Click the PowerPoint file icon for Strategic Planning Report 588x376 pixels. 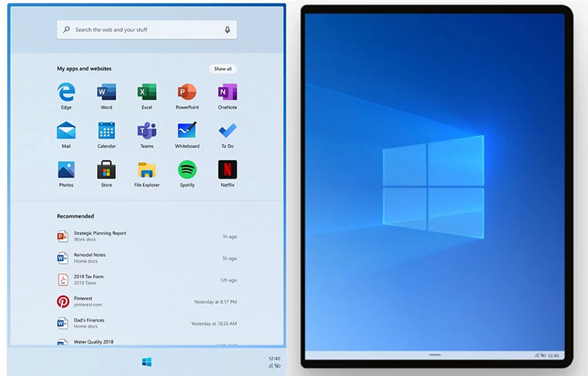63,236
